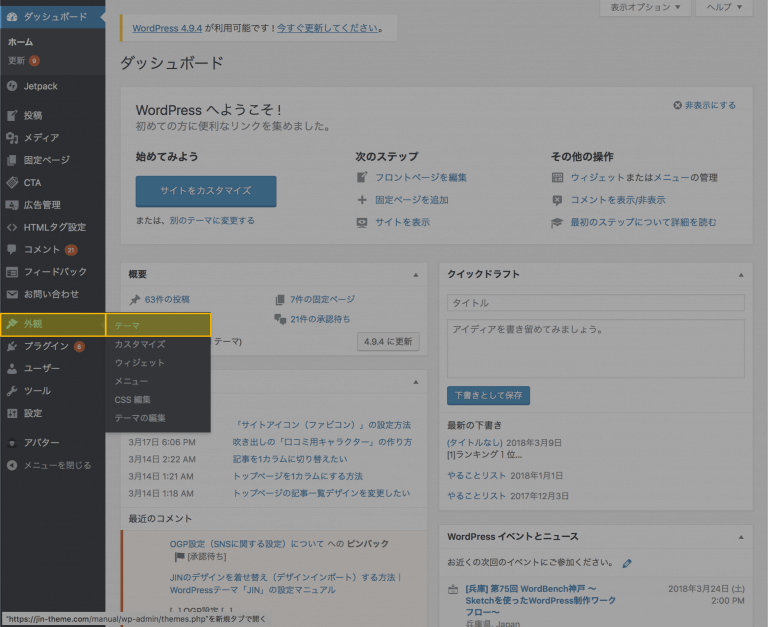
Task: Open the ダッシュボード menu icon
Action: pyautogui.click(x=12, y=17)
